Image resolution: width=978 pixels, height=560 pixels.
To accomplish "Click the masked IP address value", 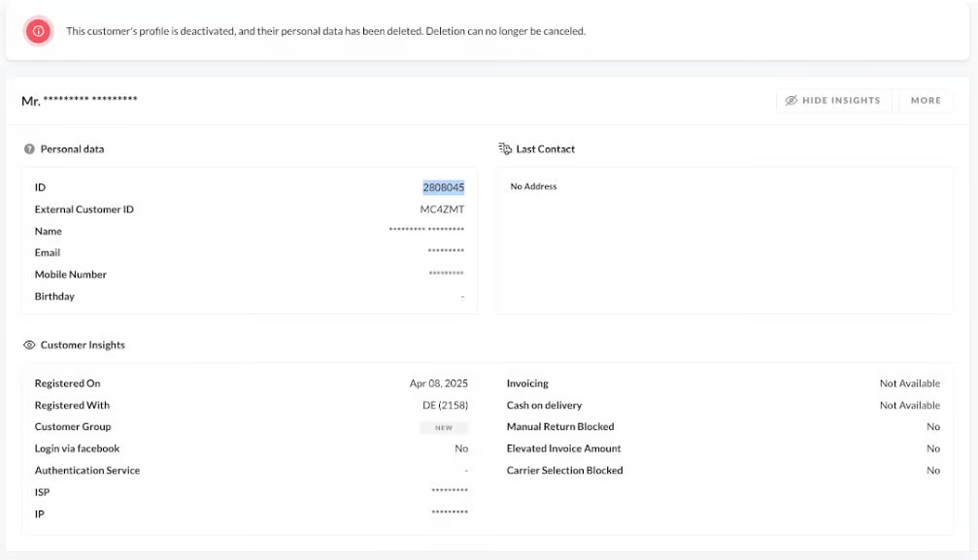I will pos(449,513).
